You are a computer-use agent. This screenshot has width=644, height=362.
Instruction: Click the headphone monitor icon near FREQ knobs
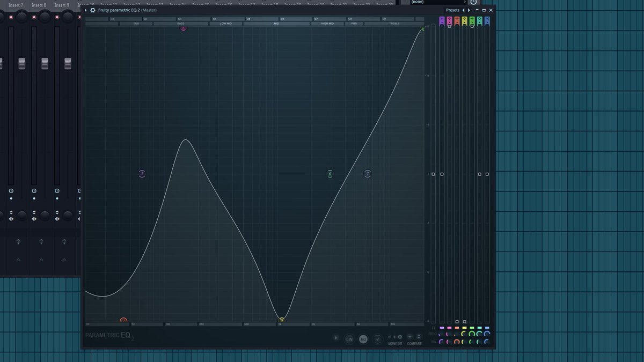click(x=433, y=328)
